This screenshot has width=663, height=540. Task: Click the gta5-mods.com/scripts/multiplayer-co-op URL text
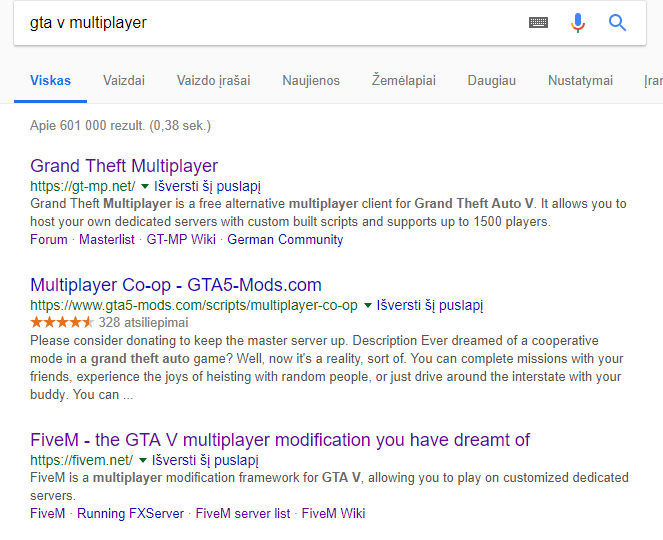[194, 305]
